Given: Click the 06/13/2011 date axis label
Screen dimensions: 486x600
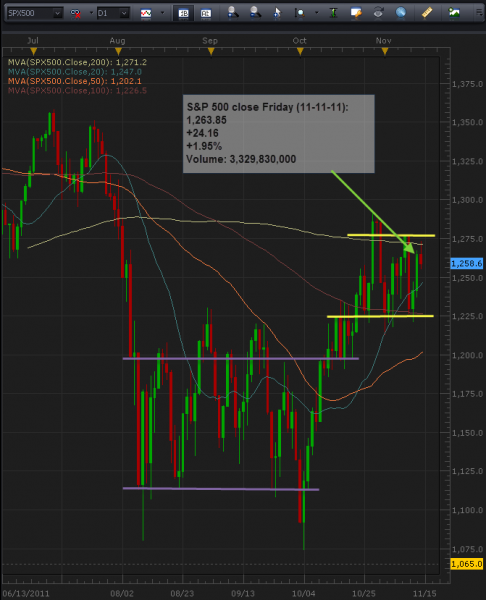Looking at the screenshot, I should 26,594.
